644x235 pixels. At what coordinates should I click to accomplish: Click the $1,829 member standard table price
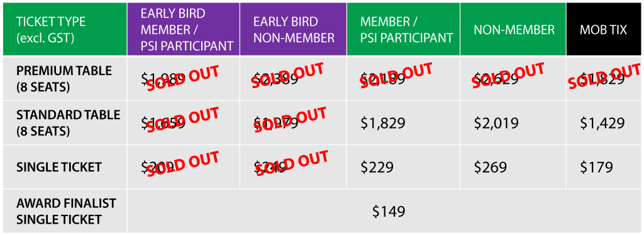click(x=383, y=123)
